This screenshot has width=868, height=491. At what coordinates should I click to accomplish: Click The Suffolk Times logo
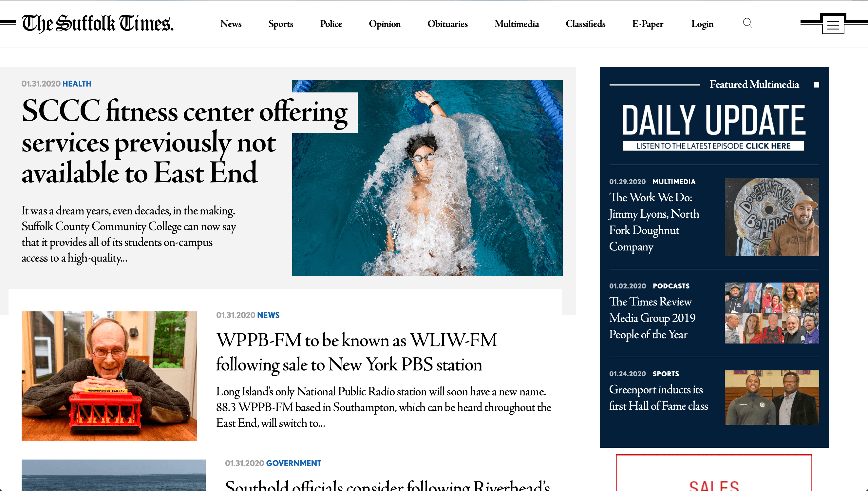pos(98,24)
